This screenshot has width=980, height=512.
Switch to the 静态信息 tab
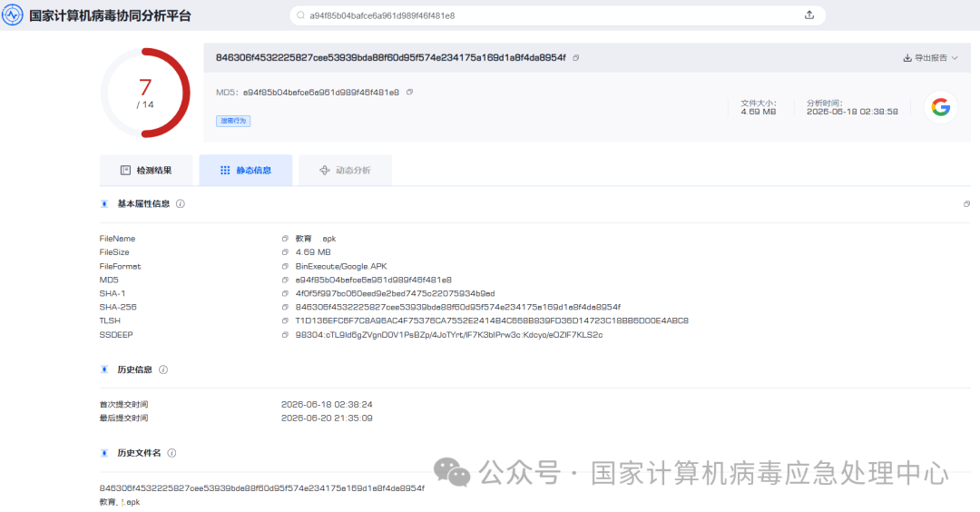tap(246, 170)
